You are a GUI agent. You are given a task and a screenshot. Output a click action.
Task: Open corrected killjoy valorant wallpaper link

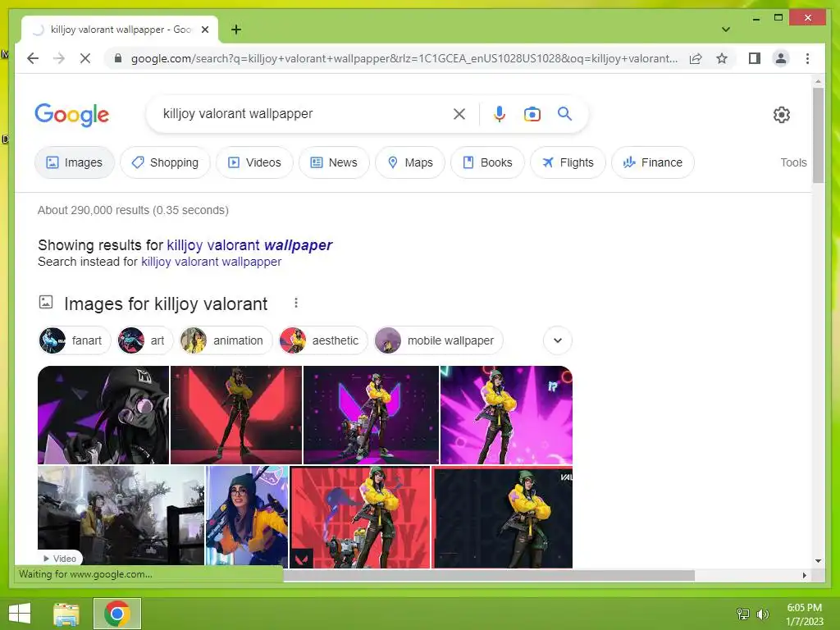[249, 245]
